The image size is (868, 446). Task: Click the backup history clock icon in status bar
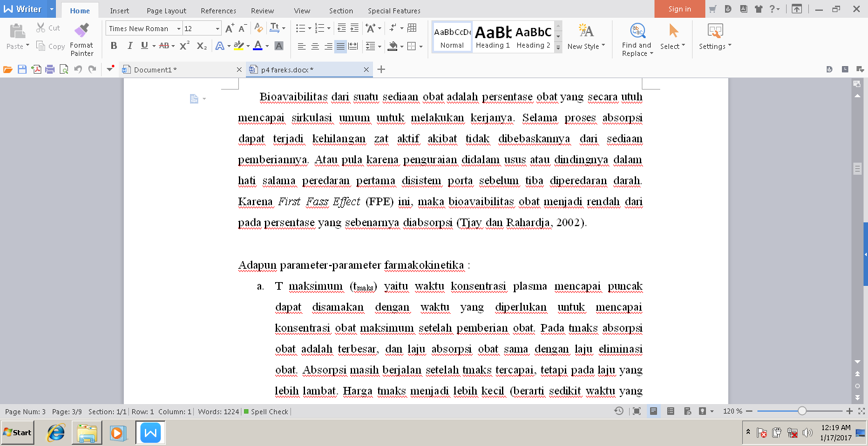[619, 412]
